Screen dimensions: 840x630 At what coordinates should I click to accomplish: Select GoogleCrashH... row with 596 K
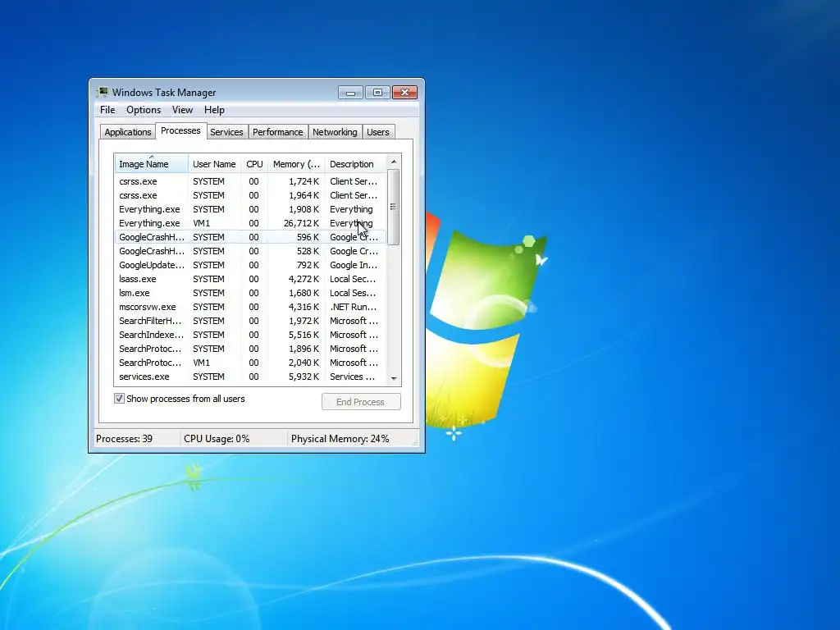[249, 237]
